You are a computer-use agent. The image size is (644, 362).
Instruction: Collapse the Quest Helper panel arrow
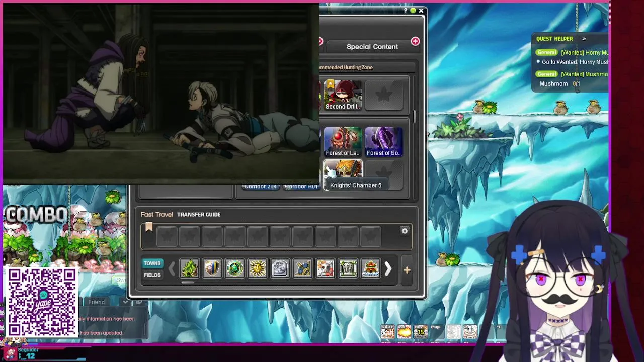[584, 39]
